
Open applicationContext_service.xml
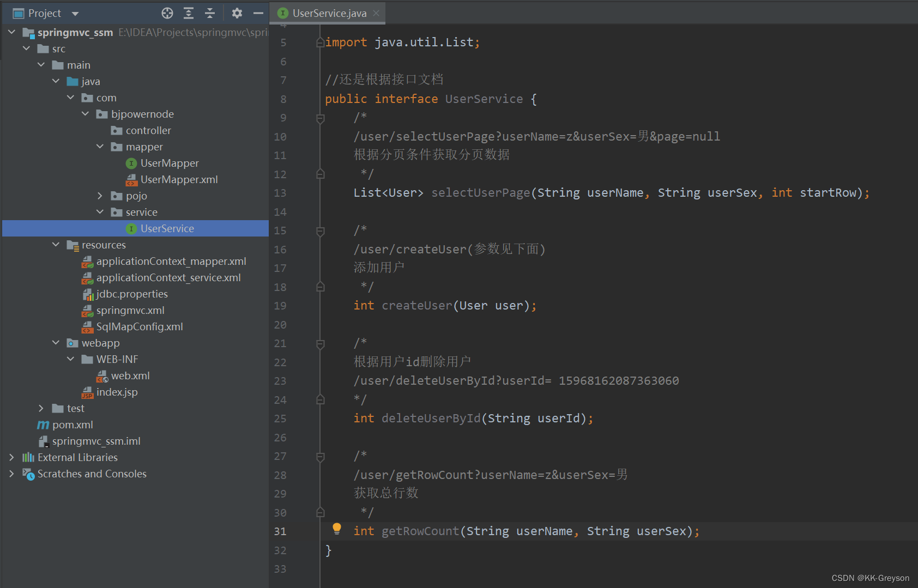point(168,277)
